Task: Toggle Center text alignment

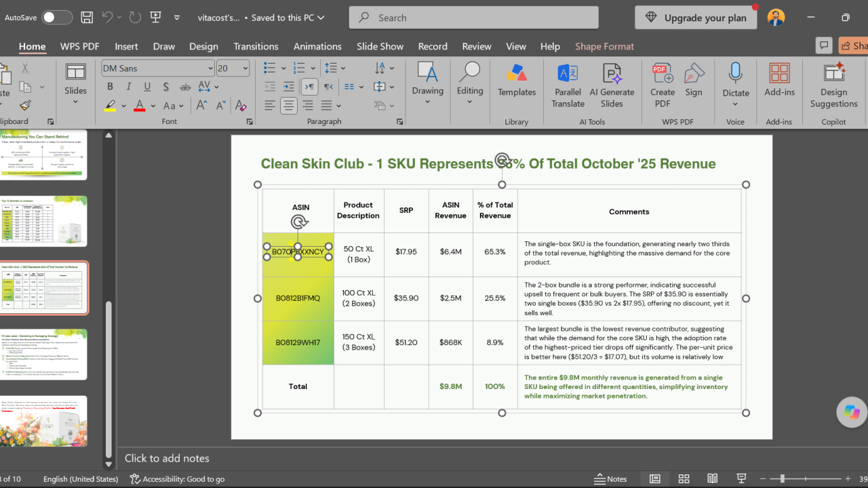Action: pyautogui.click(x=289, y=106)
